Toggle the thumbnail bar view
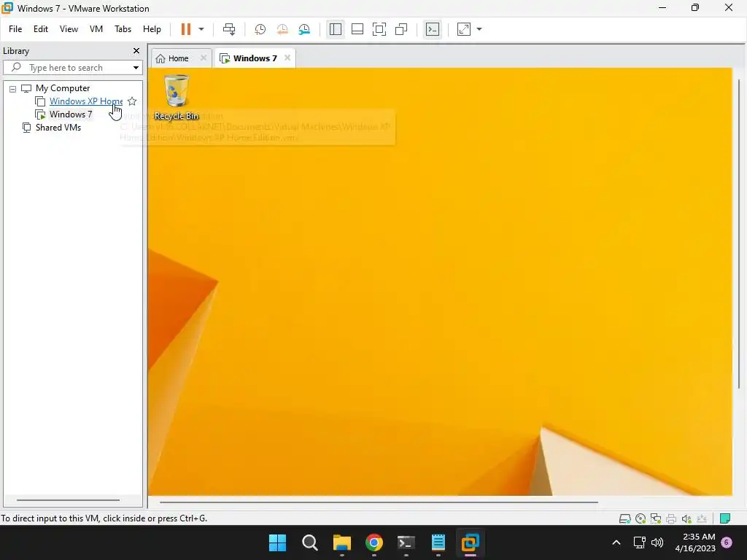Screen dimensions: 747x560 pos(357,29)
